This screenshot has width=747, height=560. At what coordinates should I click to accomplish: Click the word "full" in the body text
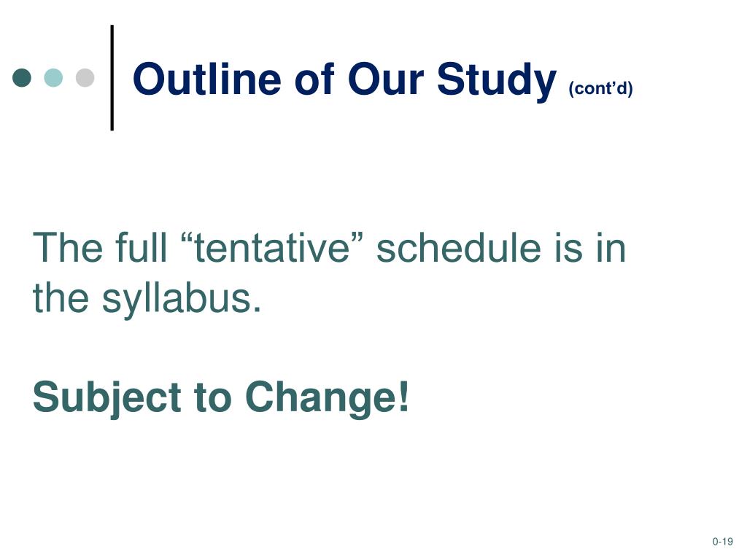click(x=141, y=248)
